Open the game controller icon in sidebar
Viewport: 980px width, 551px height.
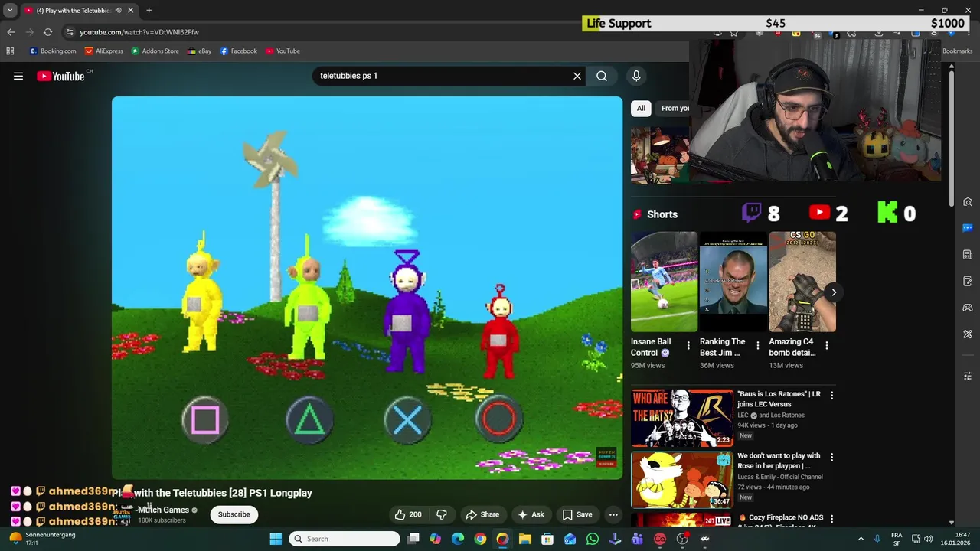(968, 308)
